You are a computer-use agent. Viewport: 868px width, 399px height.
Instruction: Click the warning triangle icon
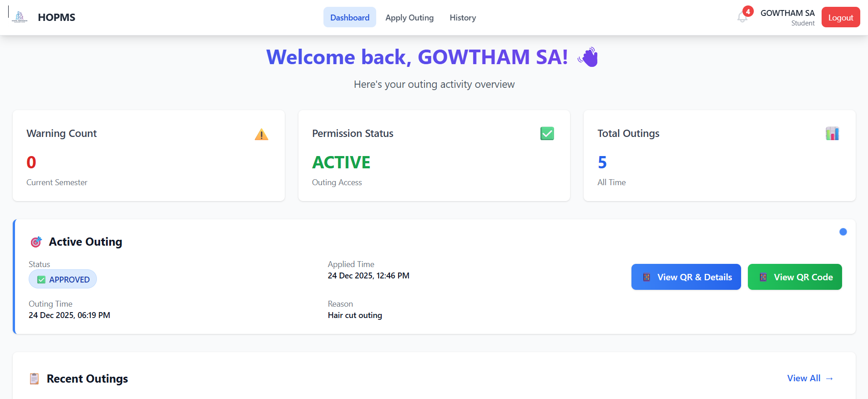pyautogui.click(x=262, y=134)
